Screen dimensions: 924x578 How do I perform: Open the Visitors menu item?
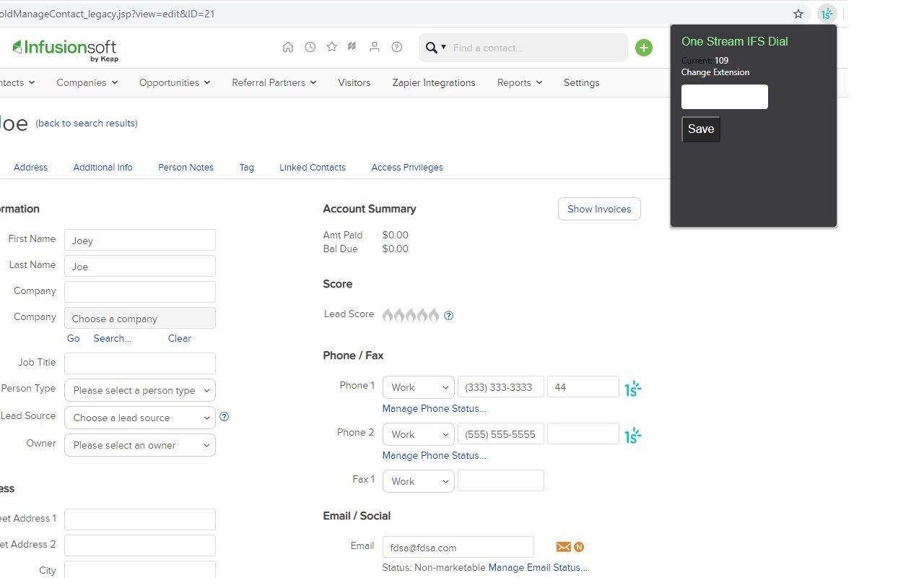coord(354,82)
